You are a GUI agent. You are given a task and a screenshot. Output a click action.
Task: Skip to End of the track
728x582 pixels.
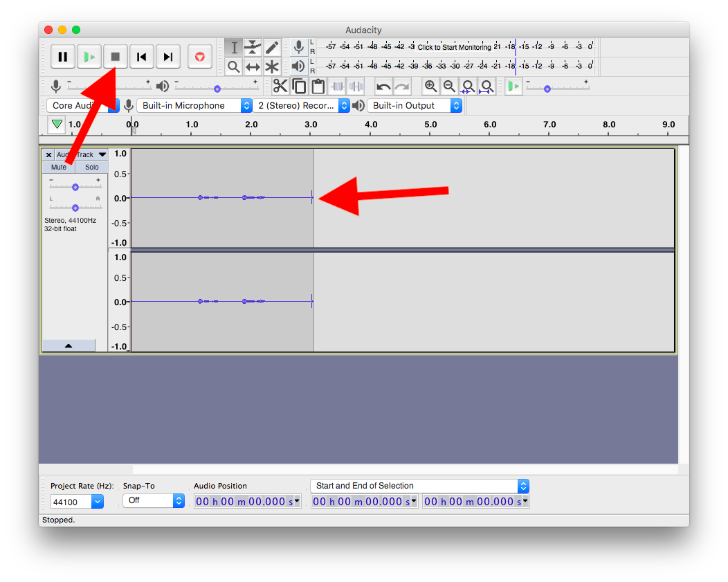[168, 57]
